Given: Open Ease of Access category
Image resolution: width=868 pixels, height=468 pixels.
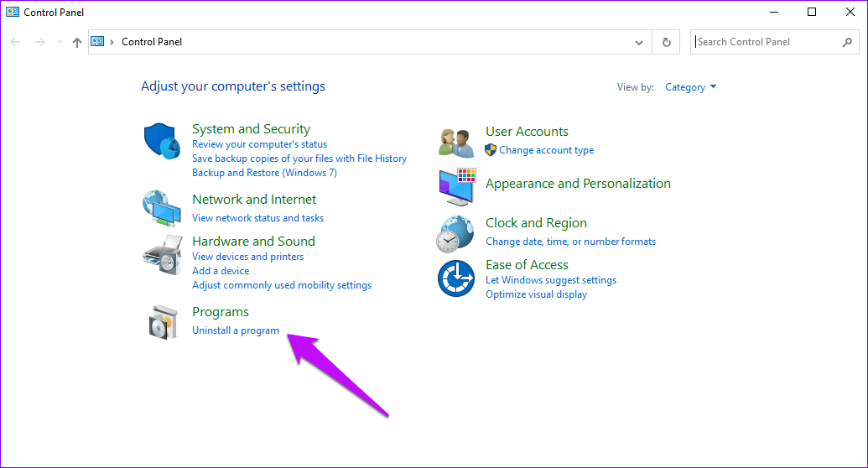Looking at the screenshot, I should [x=527, y=265].
